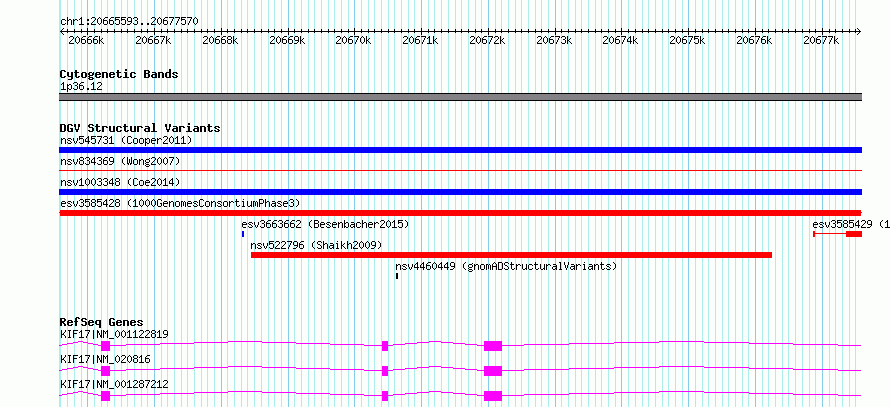Click the 20671k ruler tick label

pos(421,40)
